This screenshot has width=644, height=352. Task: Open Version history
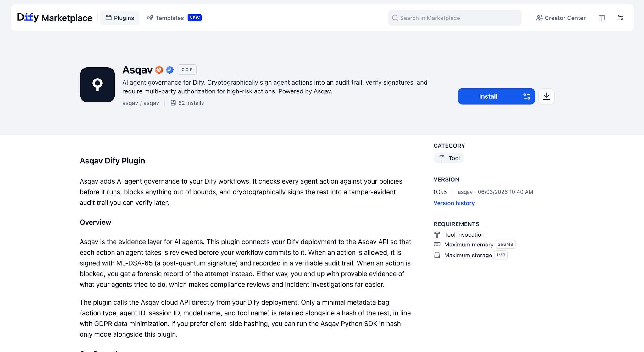(x=454, y=203)
